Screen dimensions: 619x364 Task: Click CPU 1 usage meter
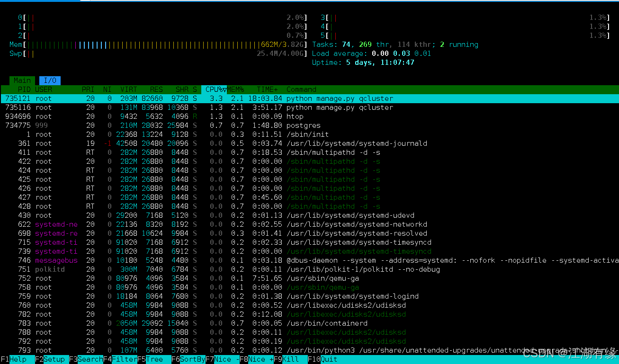(x=162, y=27)
